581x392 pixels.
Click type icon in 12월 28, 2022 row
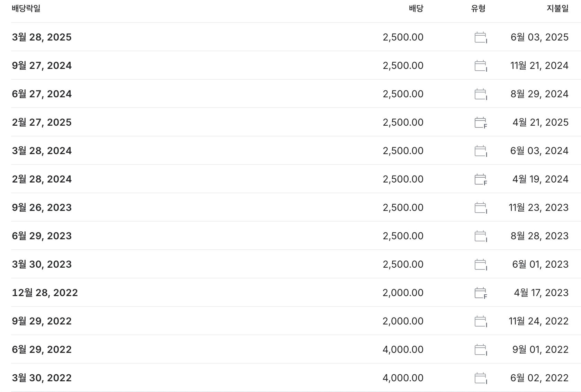[480, 293]
